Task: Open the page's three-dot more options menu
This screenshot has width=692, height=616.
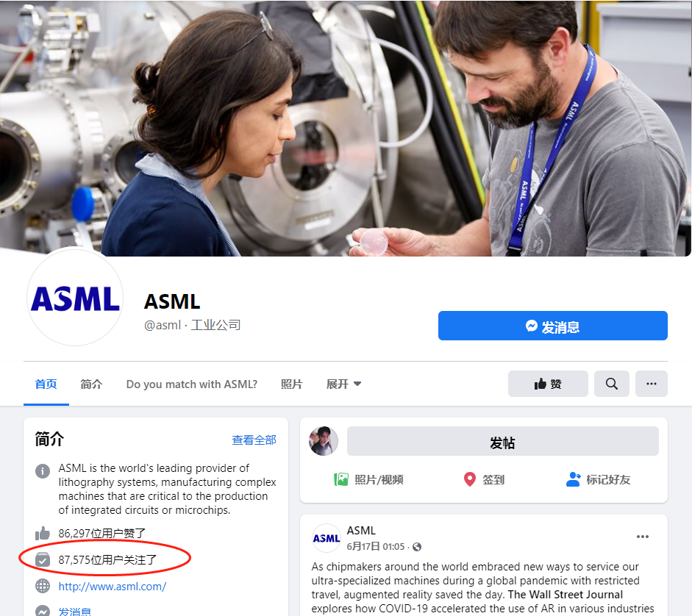Action: 651,384
